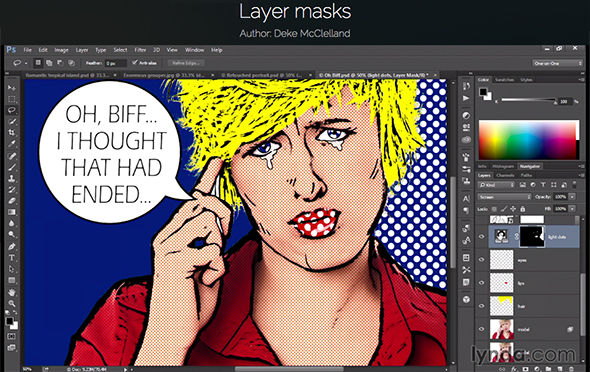Select the Quick Selection tool
Screen dimensions: 590x372
[x=12, y=121]
